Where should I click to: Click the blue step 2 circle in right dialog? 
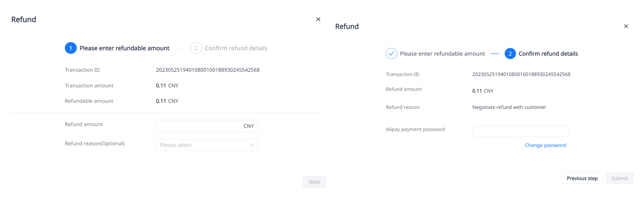point(510,54)
